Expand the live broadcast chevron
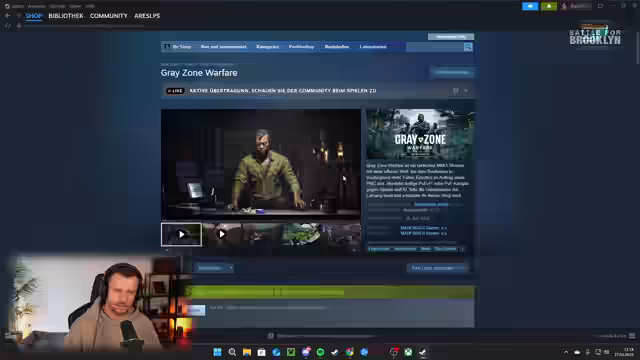The height and width of the screenshot is (360, 640). click(x=466, y=91)
